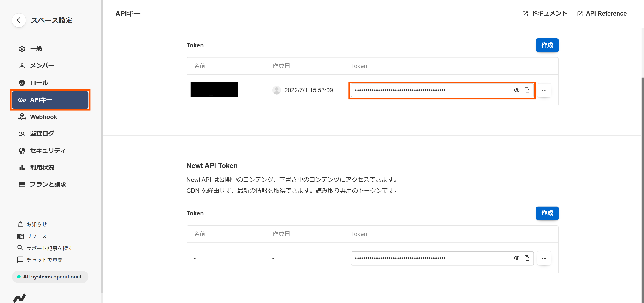Viewport: 644px width, 303px height.
Task: Open セキュリティ security settings
Action: coord(50,151)
